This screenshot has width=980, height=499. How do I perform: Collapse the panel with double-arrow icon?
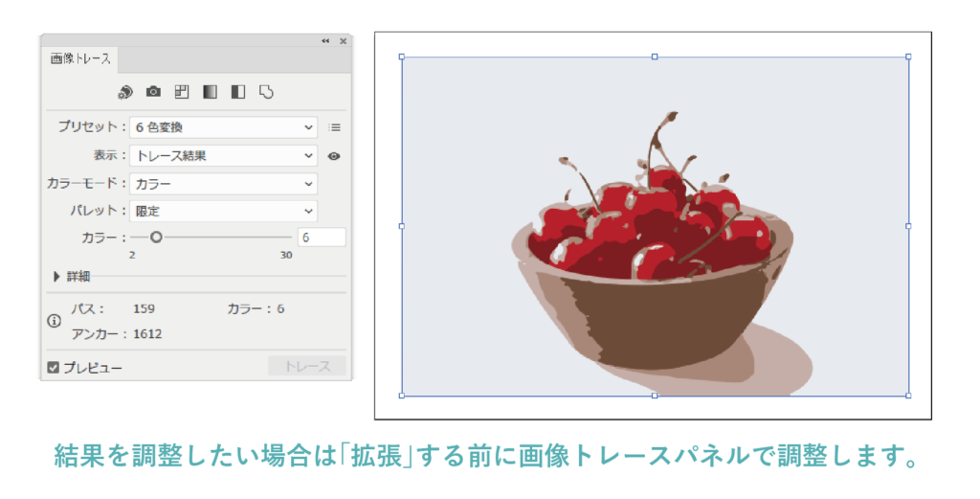(x=325, y=40)
